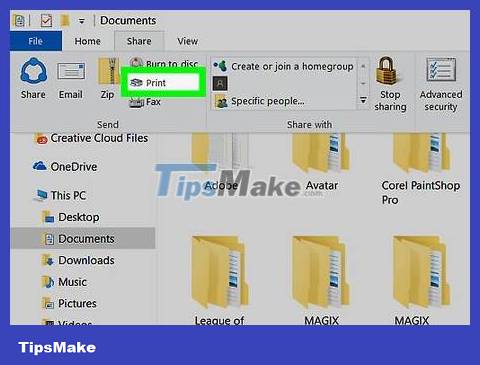Click the Downloads arrow folder icon
The image size is (480, 365).
pyautogui.click(x=48, y=260)
